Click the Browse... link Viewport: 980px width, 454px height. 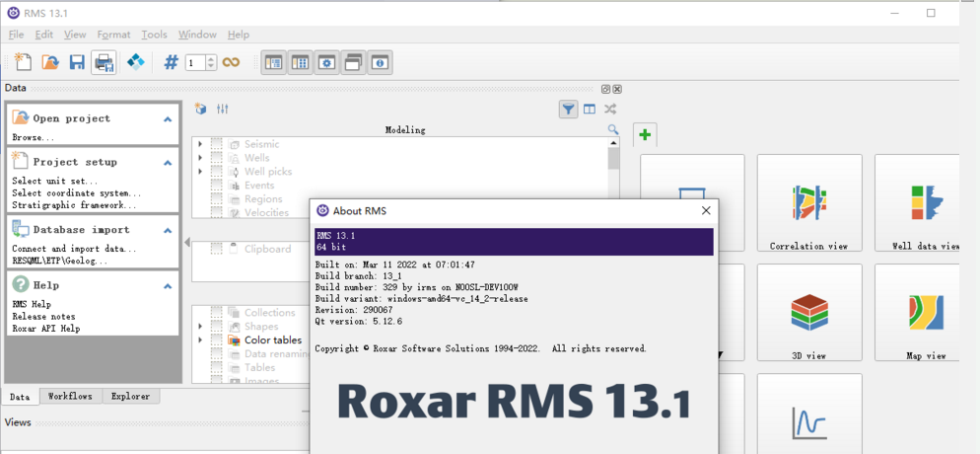coord(34,137)
